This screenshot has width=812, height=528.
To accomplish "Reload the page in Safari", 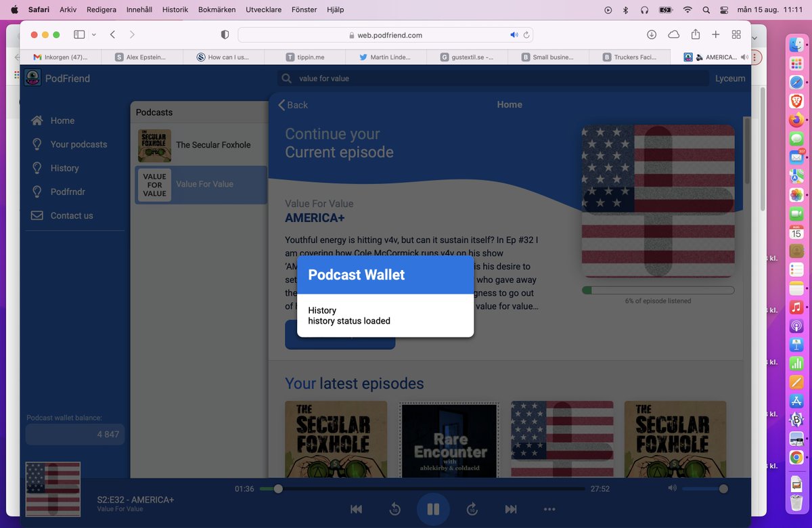I will pos(526,35).
